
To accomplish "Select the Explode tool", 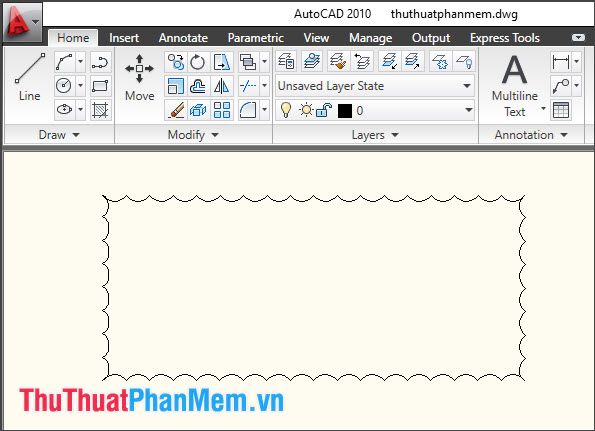I will click(x=198, y=110).
